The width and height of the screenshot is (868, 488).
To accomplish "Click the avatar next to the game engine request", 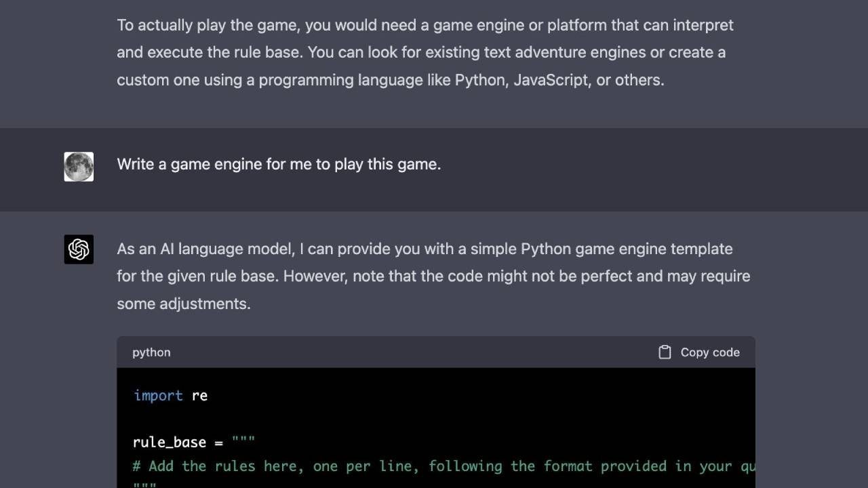I will point(79,167).
